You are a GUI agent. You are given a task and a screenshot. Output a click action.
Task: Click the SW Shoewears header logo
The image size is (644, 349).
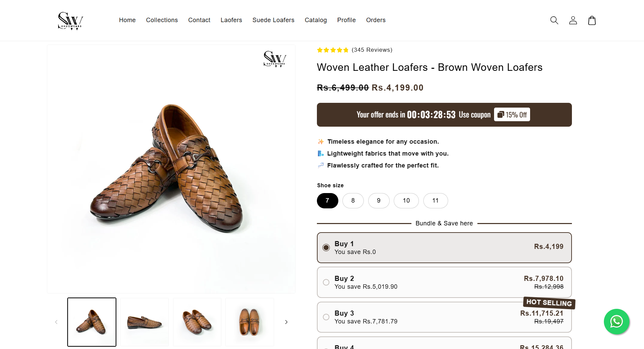click(x=70, y=21)
